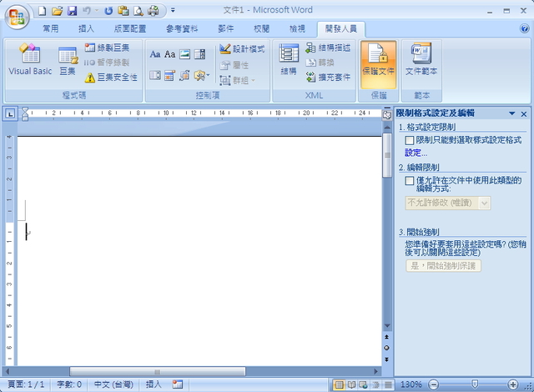Click 巨集安全性 (Macro Security) warning icon
The height and width of the screenshot is (392, 534).
(90, 78)
